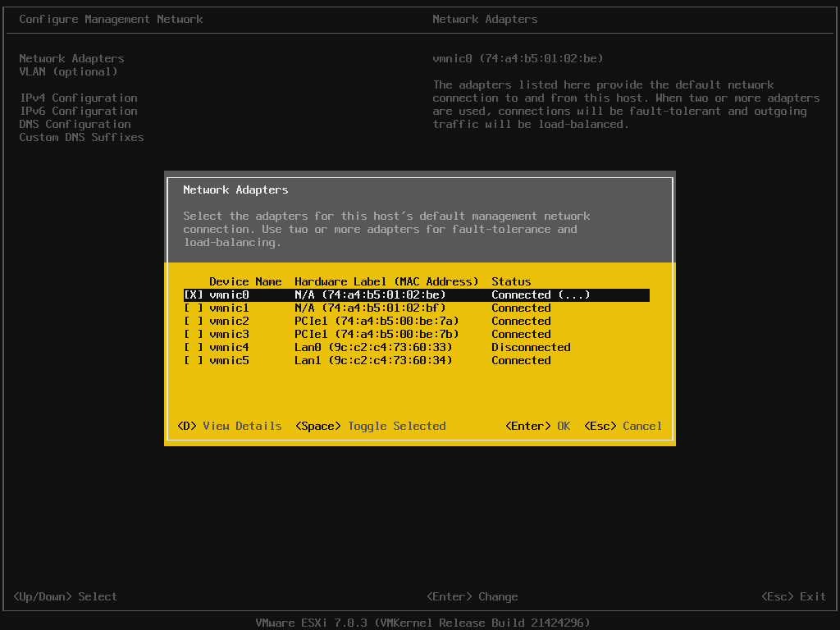Tick the disconnected vmnic4 checkbox
Viewport: 840px width, 630px height.
[193, 347]
